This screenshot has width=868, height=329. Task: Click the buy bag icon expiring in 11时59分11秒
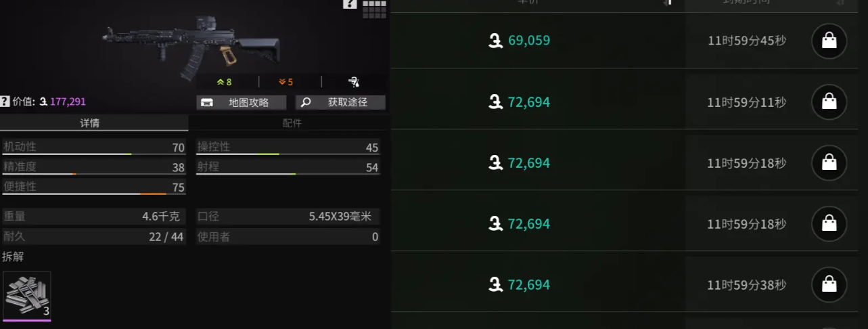point(829,102)
